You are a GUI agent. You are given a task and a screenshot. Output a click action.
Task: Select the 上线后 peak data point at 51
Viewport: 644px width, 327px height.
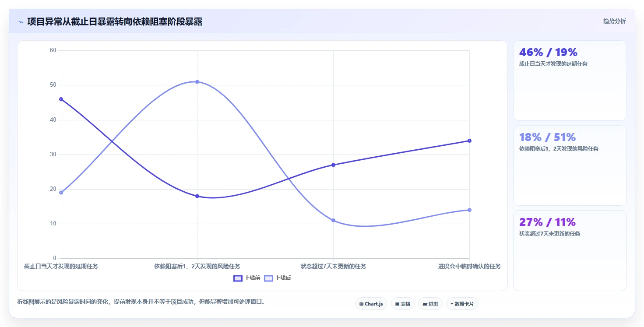(197, 82)
